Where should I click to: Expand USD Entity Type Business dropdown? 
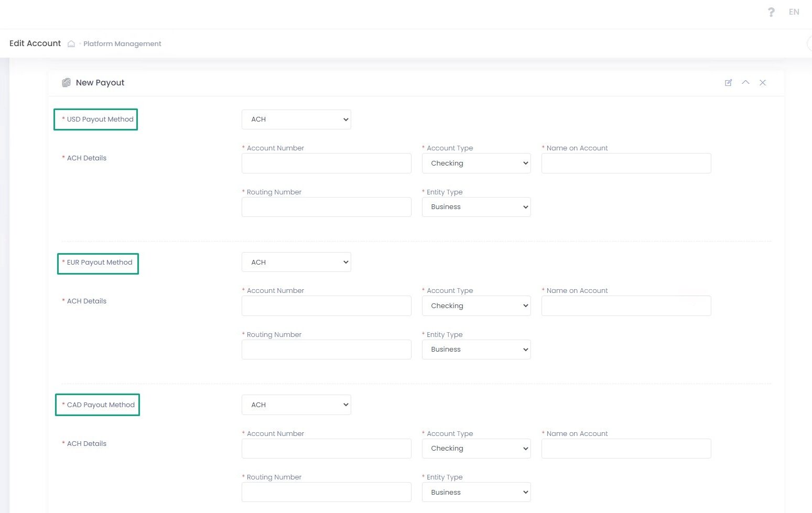point(476,207)
